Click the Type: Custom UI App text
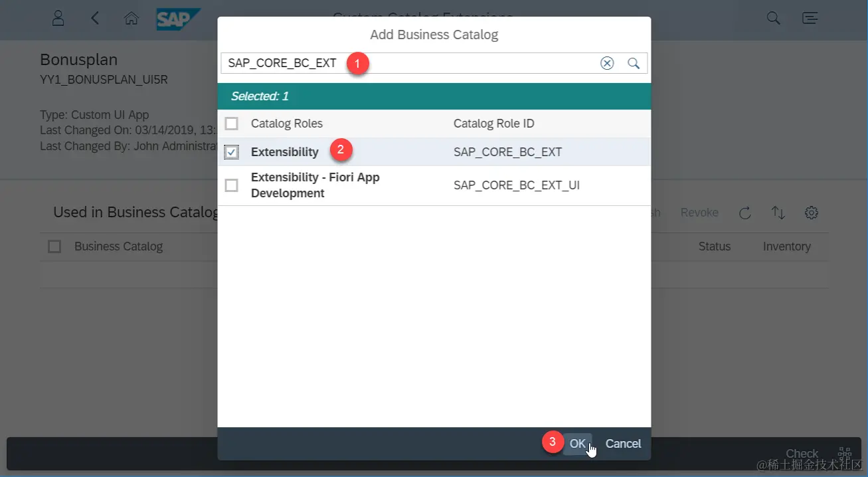Screen dimensions: 868x477 tap(94, 115)
